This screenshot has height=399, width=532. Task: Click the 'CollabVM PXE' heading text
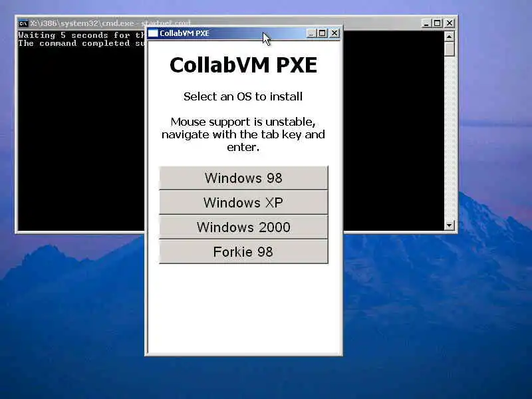coord(243,65)
